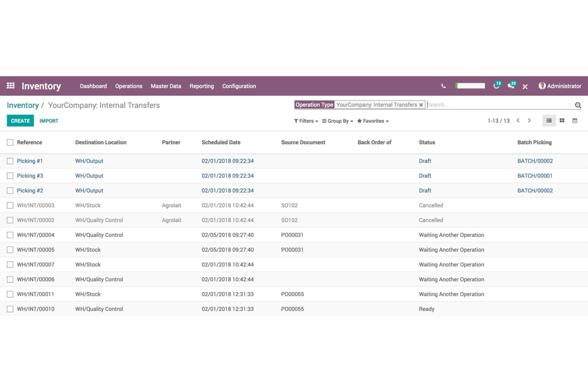588x392 pixels.
Task: Click PO00031 in WH/INT/00004 row
Action: point(292,235)
